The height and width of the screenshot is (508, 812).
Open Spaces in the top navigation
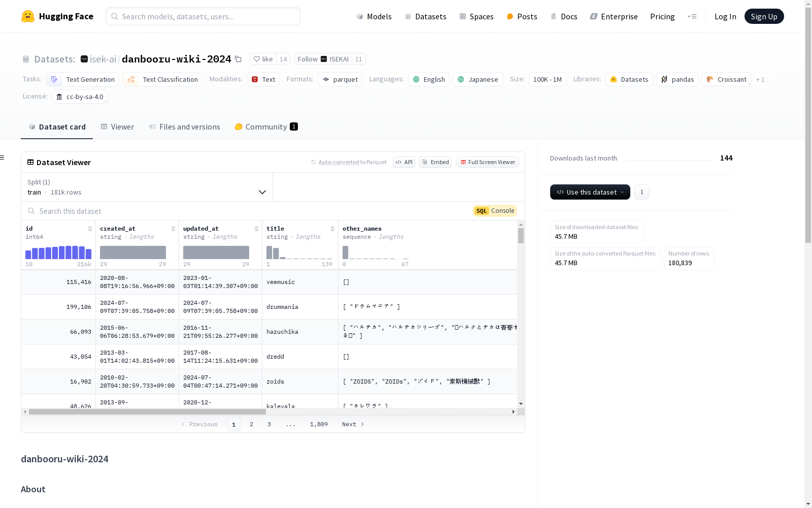(477, 16)
